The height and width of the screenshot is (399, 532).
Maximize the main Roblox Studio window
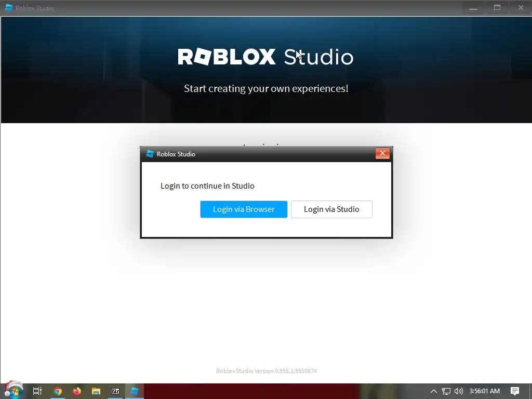coord(497,8)
